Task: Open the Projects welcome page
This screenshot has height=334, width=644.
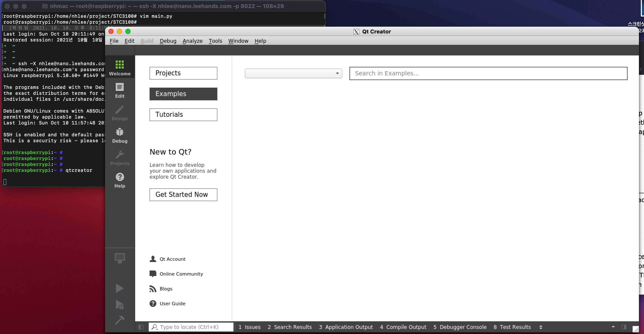Action: pyautogui.click(x=183, y=73)
